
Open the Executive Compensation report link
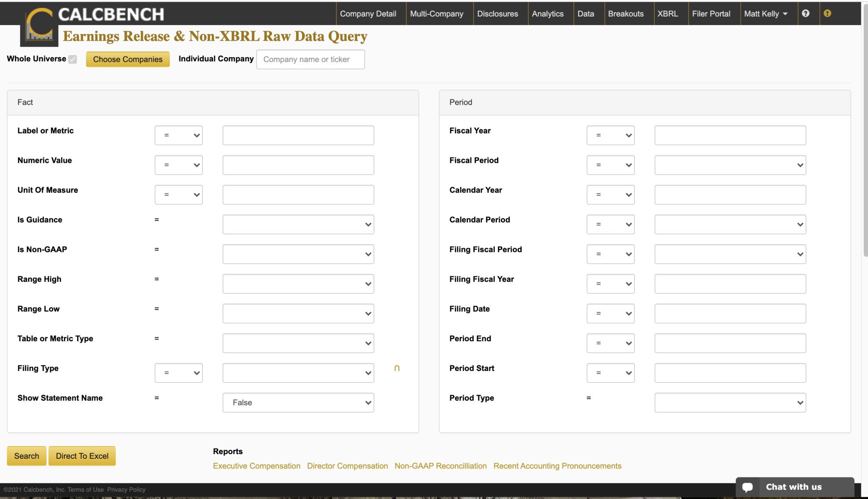coord(256,466)
